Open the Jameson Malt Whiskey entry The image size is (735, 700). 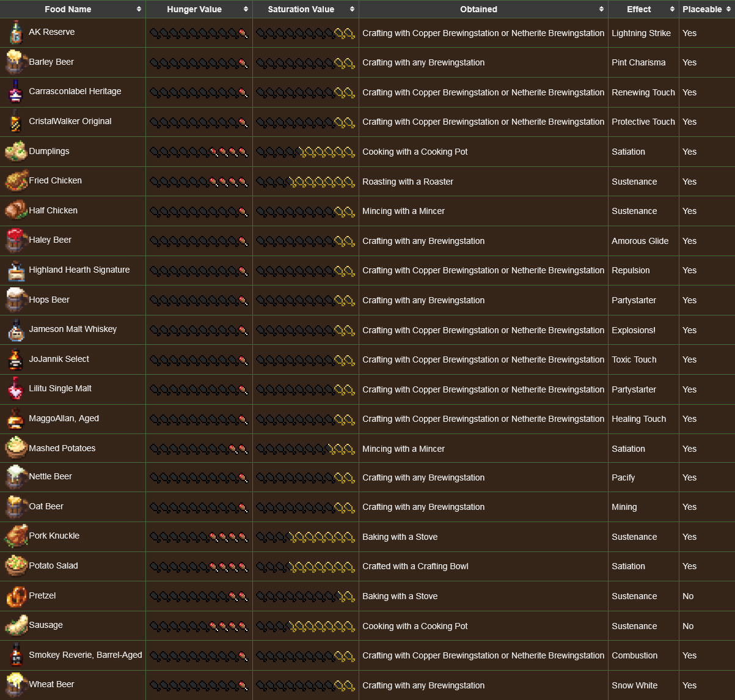[x=73, y=330]
